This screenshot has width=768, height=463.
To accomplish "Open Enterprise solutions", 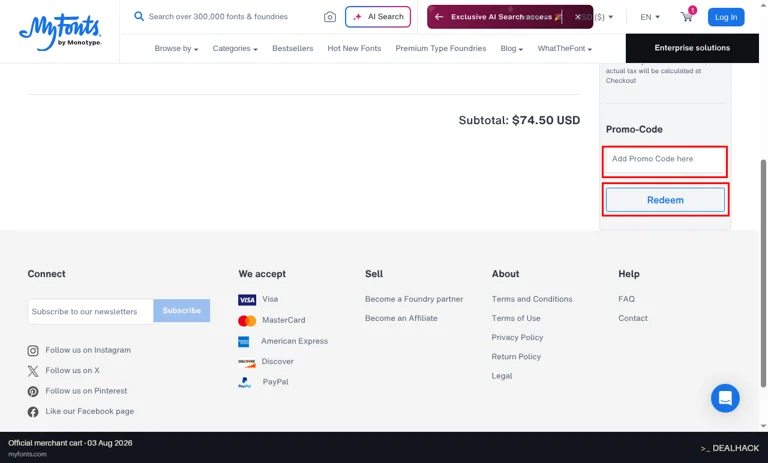I will pyautogui.click(x=692, y=48).
